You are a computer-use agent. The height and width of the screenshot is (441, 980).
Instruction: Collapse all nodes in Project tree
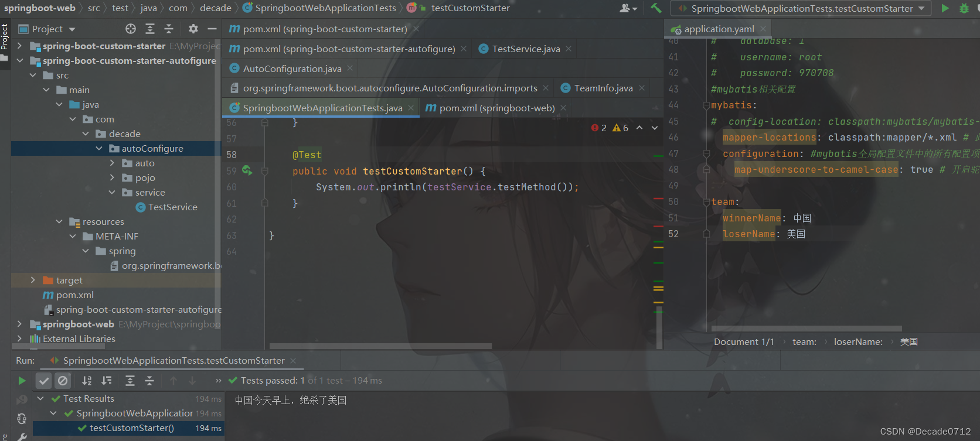click(x=169, y=29)
